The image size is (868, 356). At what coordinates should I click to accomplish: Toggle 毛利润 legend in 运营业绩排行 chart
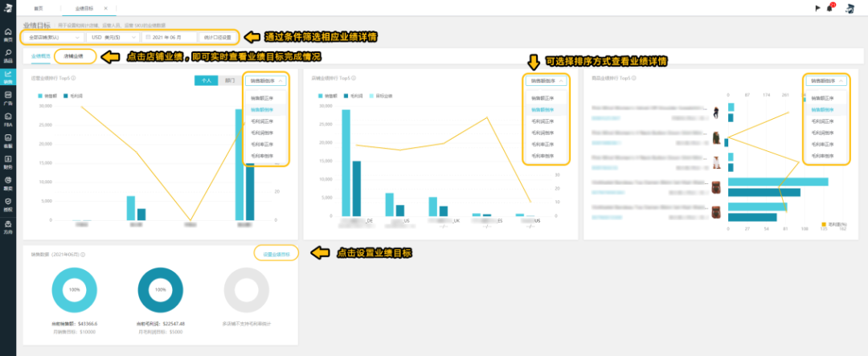(74, 96)
